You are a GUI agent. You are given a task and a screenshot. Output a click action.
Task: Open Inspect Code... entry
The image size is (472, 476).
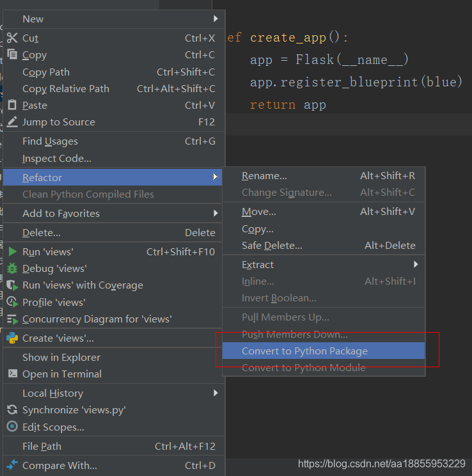[x=114, y=158]
